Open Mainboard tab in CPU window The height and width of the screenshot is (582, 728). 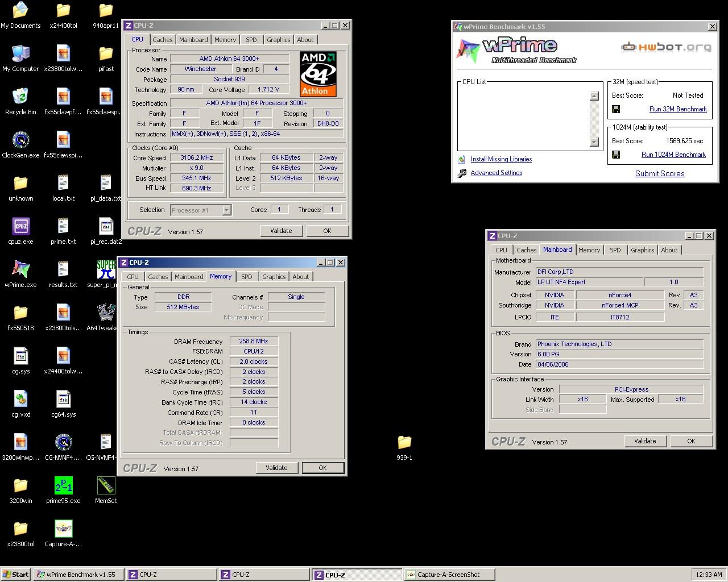tap(193, 40)
